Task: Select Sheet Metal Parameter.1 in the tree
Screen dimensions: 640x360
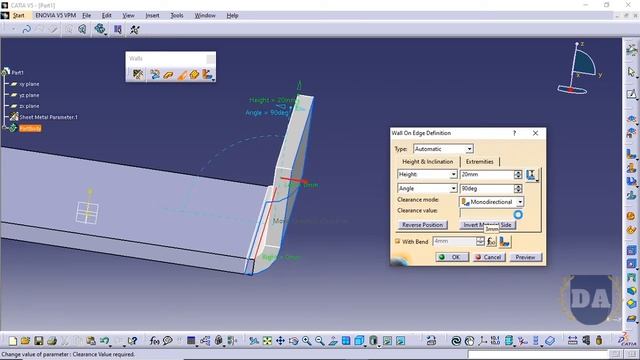Action: 48,117
